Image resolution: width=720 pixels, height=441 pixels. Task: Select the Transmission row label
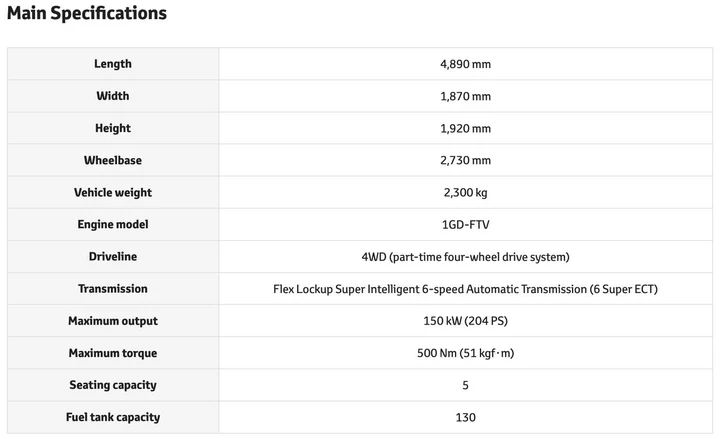pos(113,289)
